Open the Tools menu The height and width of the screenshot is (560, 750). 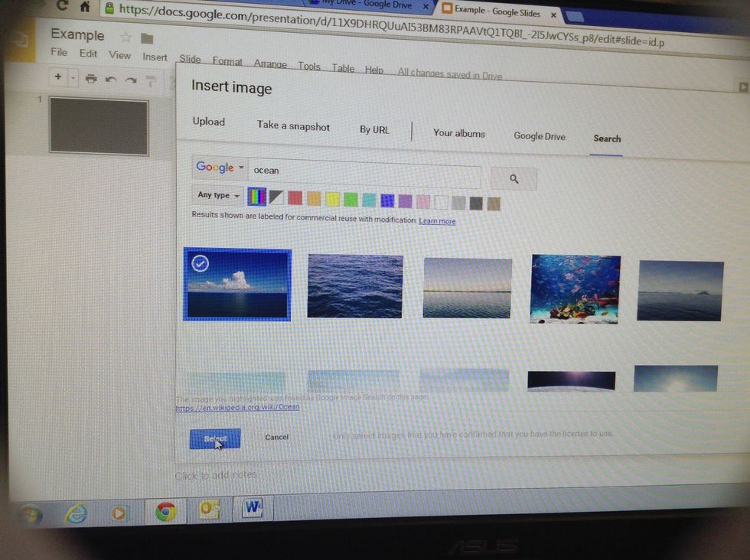point(309,66)
